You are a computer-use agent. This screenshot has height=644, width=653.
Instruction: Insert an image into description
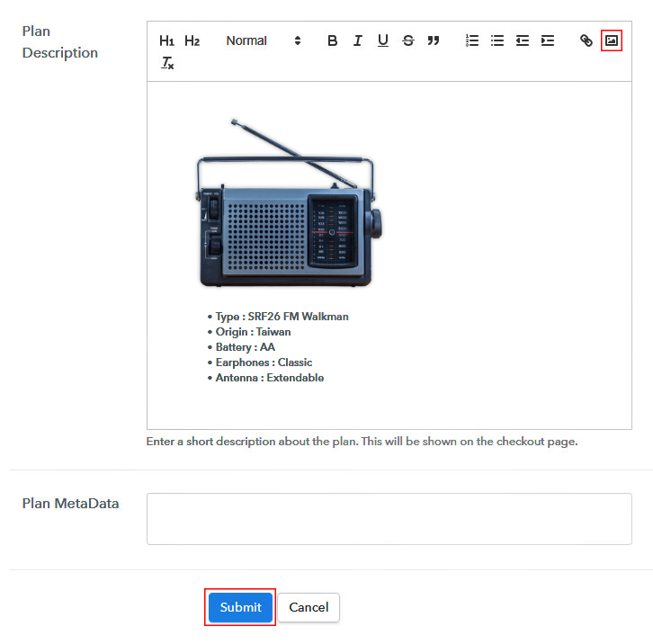point(612,40)
